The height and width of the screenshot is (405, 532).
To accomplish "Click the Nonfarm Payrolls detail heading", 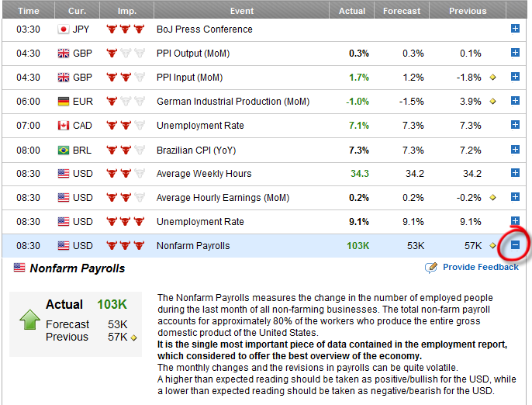I will 78,268.
